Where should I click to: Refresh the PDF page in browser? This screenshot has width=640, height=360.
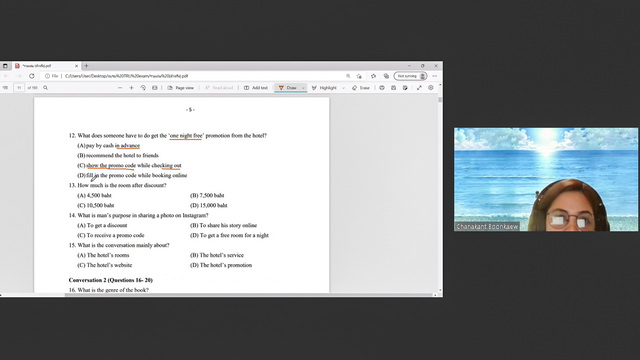tap(31, 76)
